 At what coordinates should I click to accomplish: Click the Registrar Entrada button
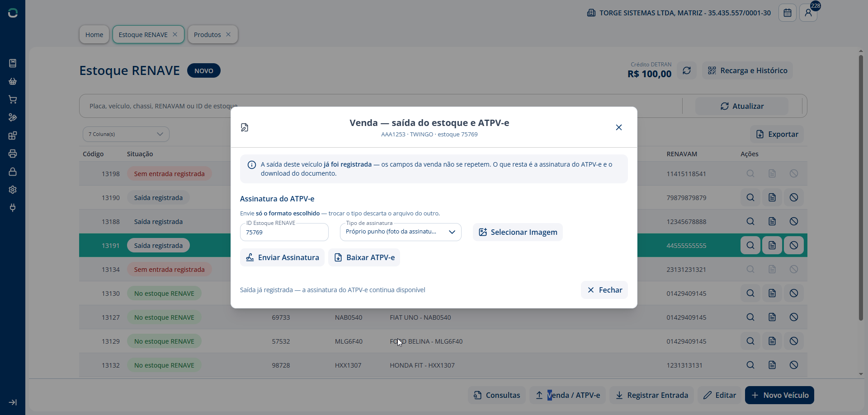click(651, 395)
